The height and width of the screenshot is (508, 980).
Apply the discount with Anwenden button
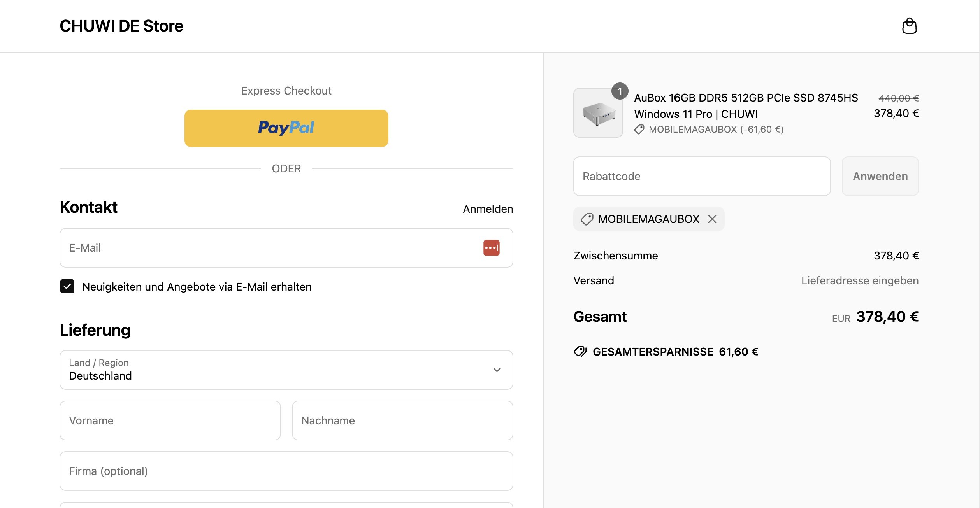click(880, 176)
